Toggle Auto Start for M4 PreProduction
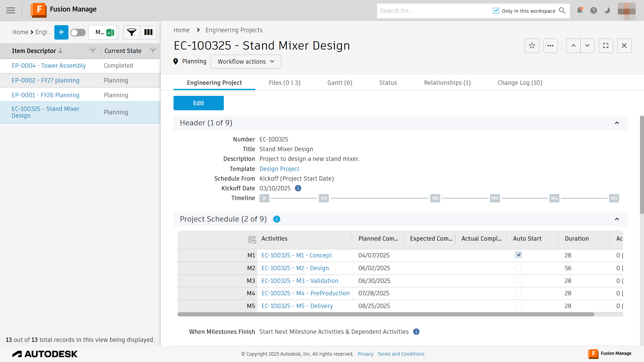 click(518, 293)
